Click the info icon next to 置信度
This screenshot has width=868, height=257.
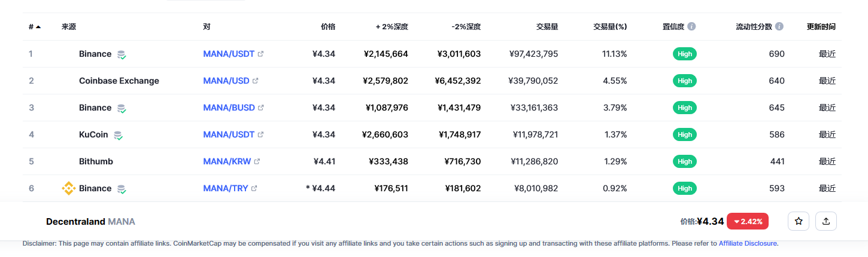691,26
